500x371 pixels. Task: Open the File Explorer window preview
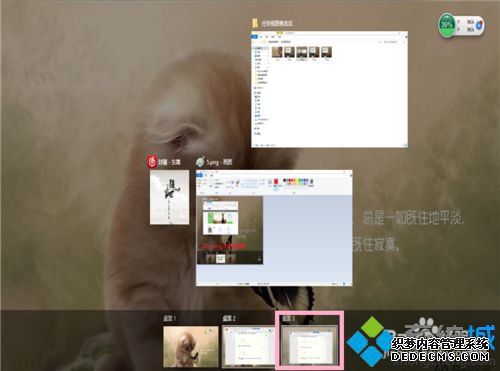coord(329,89)
